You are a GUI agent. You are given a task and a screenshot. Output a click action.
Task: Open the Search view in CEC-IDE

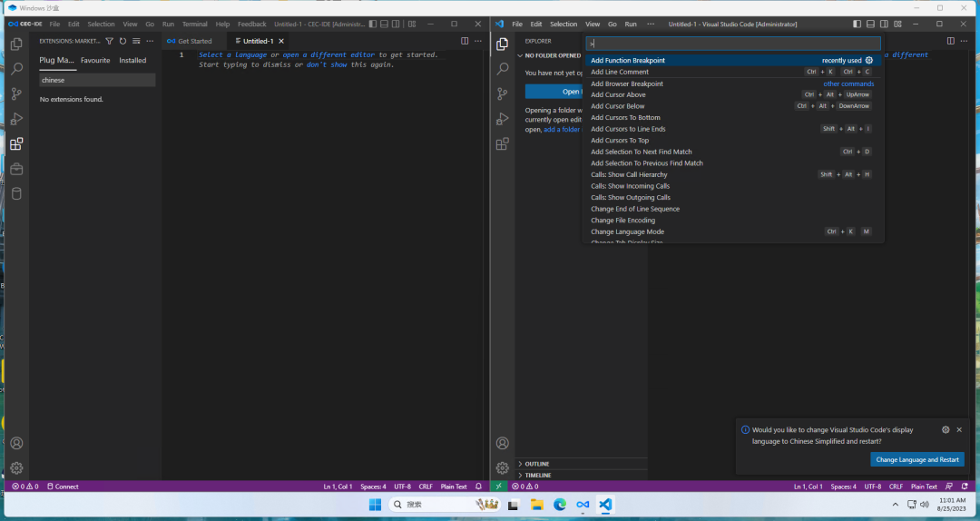click(x=17, y=69)
